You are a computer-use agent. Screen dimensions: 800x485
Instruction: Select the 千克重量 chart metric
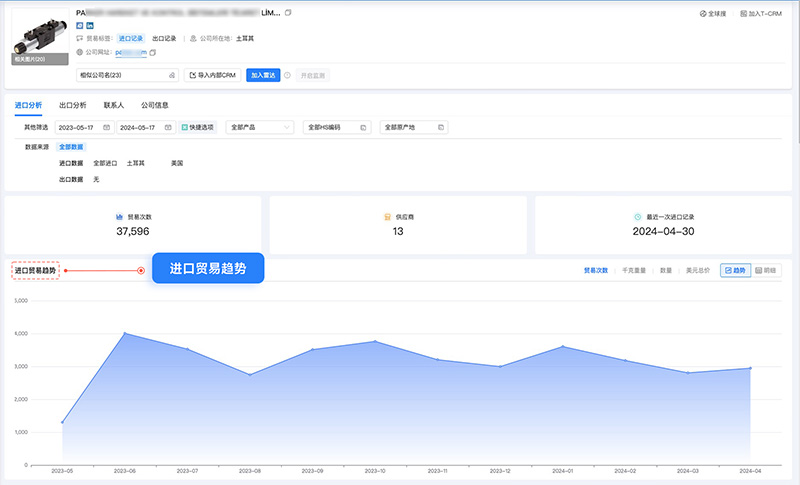pyautogui.click(x=632, y=270)
